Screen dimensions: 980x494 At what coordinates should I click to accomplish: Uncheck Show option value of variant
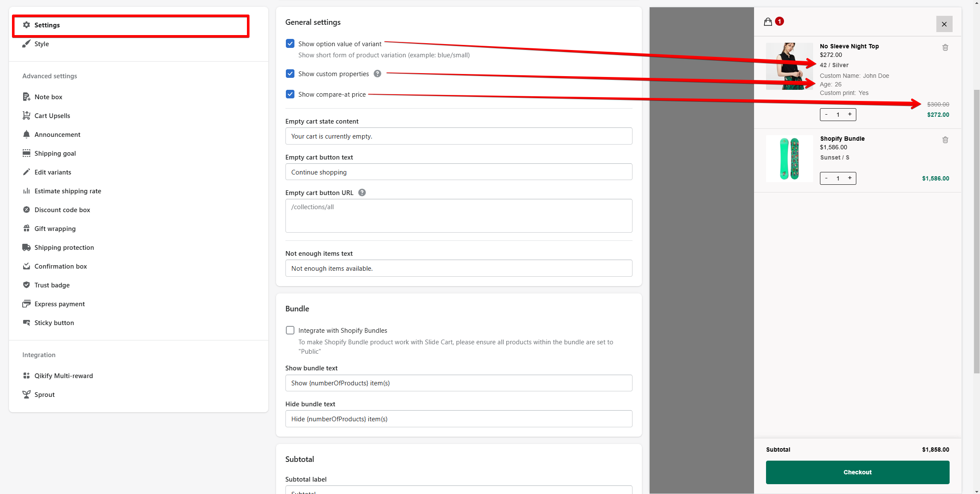coord(290,44)
